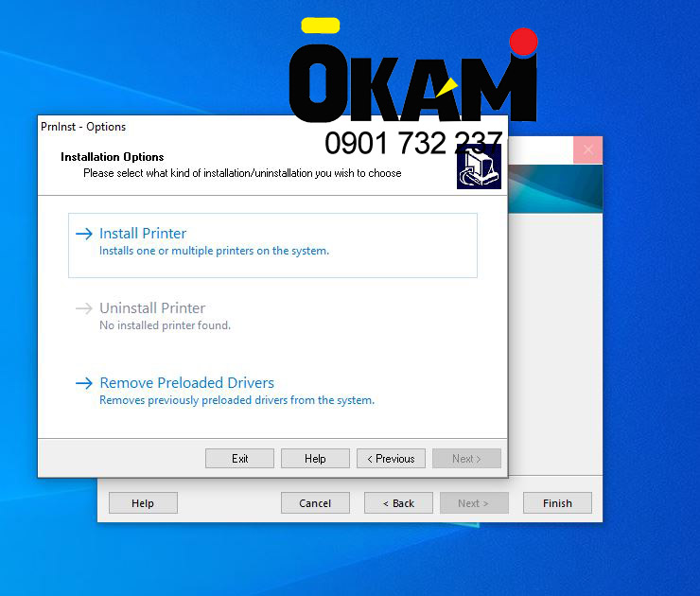Close the background wizard window with the X

pyautogui.click(x=588, y=150)
